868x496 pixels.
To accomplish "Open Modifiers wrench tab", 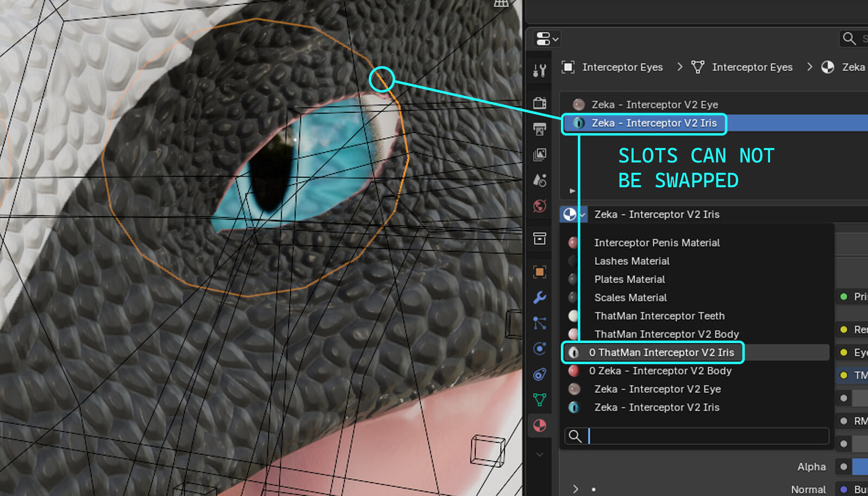I will (540, 297).
